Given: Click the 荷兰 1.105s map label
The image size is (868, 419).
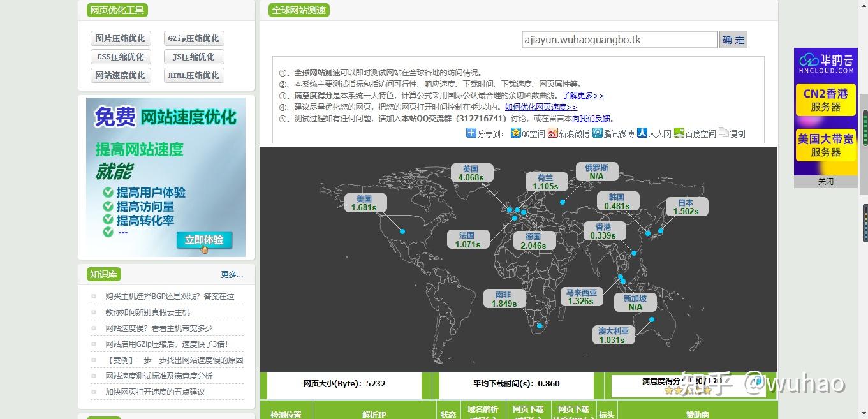Looking at the screenshot, I should (545, 182).
